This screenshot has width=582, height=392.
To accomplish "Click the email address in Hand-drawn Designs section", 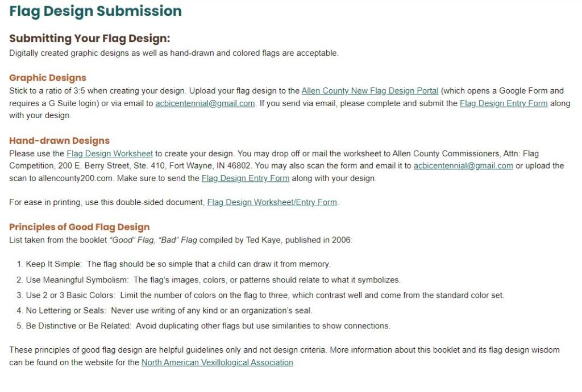I will click(463, 166).
